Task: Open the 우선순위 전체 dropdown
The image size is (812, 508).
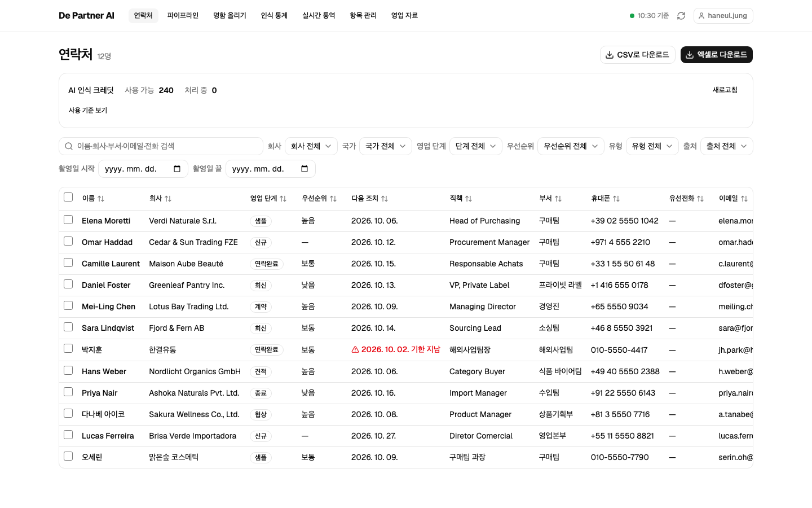Action: [571, 146]
